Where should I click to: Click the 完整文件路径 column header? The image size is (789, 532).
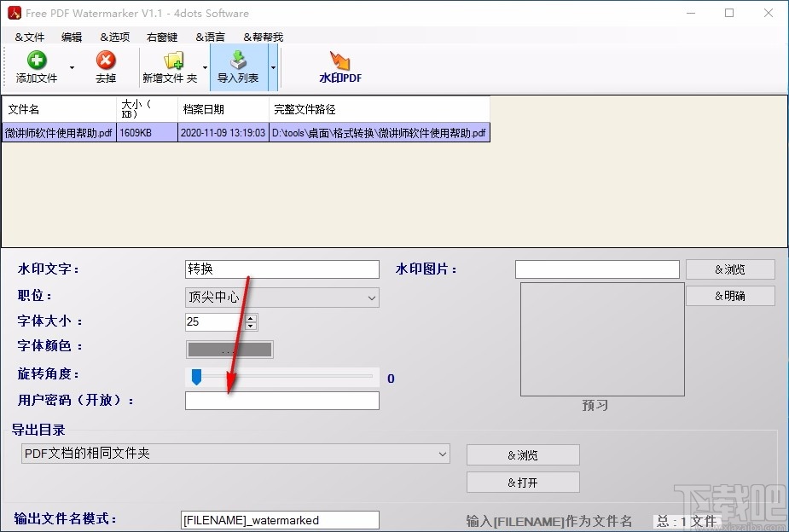pyautogui.click(x=380, y=109)
